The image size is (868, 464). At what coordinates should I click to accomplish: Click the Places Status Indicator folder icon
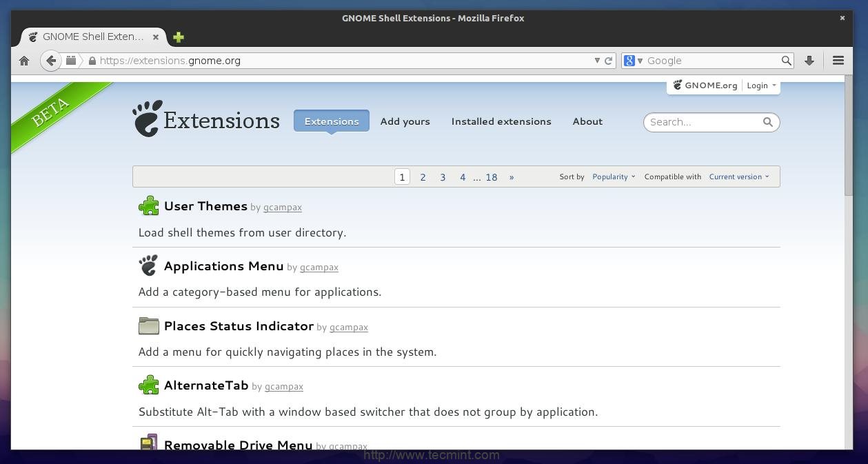click(148, 326)
